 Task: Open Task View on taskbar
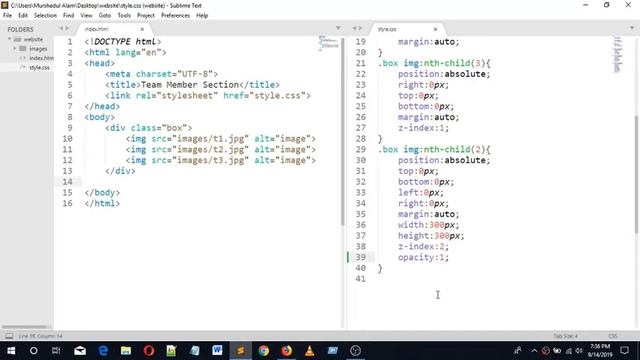pos(56,351)
